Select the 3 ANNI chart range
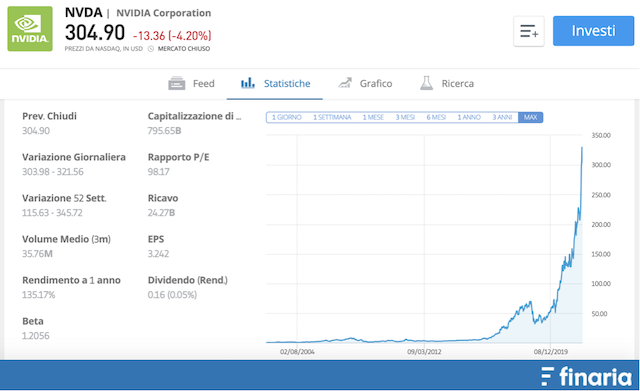Screen dimensions: 640x391 502,118
